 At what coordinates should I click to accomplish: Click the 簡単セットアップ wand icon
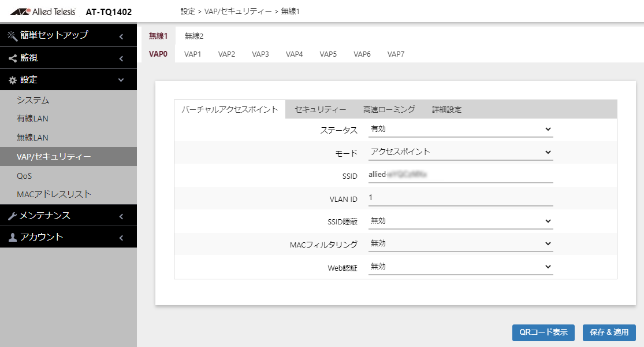(x=12, y=36)
